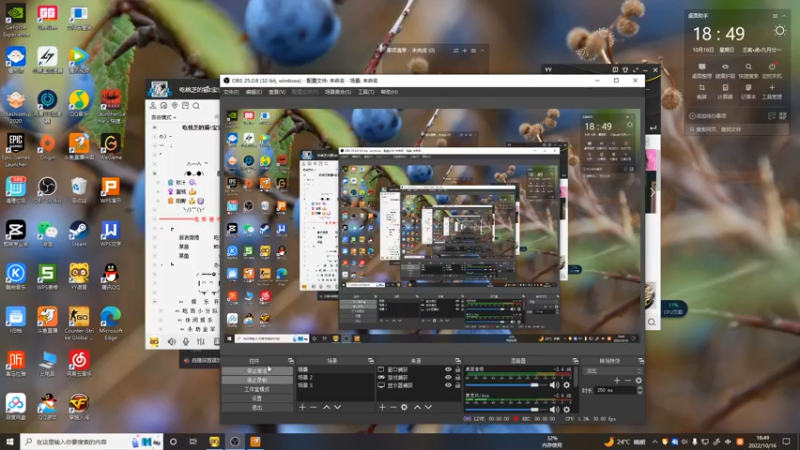Viewport: 800px width, 450px height.
Task: Click the Studio Mode button in Controls
Action: tap(257, 389)
